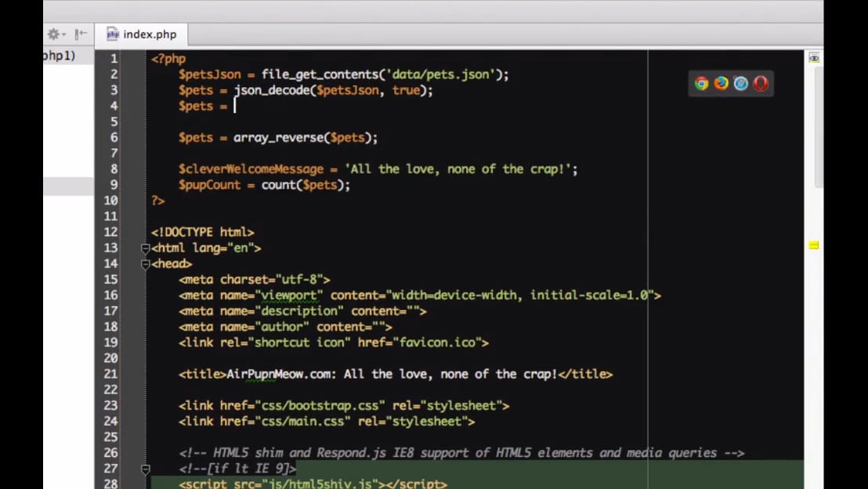Click the meta charset utf-8 line
The height and width of the screenshot is (489, 868).
tap(254, 280)
